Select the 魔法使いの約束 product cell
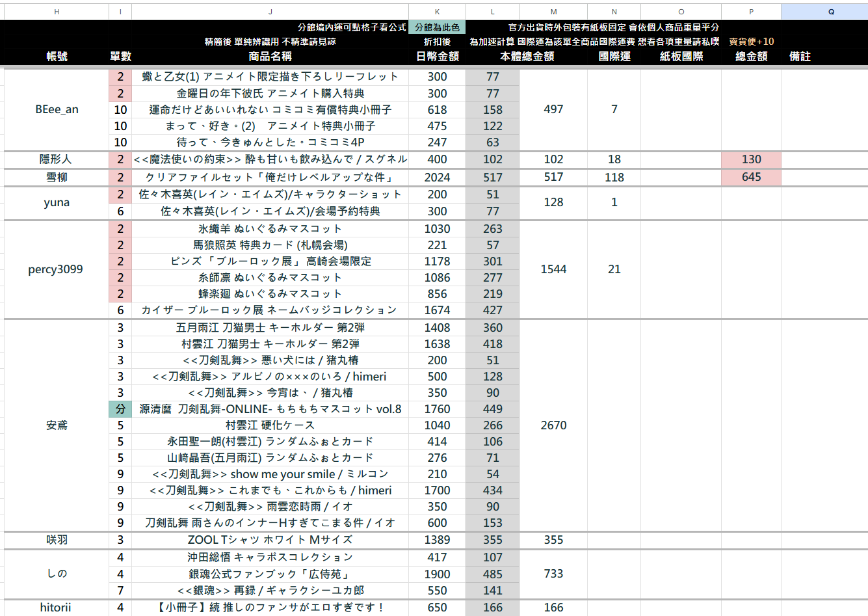868x616 pixels. (270, 159)
